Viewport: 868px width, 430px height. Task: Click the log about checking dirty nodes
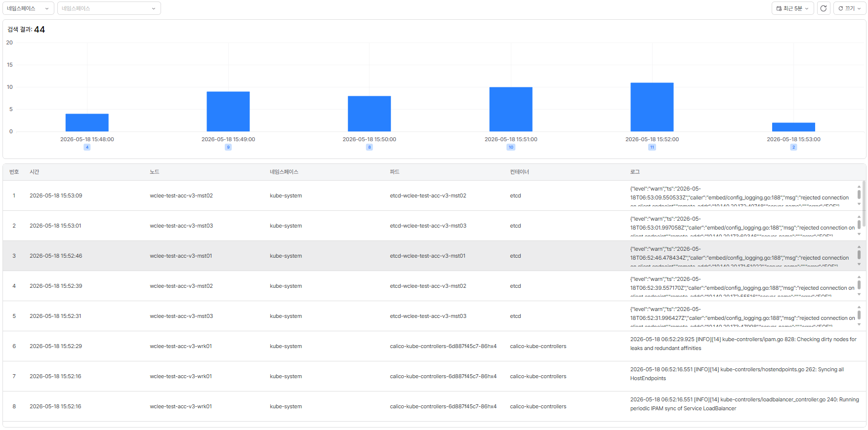pyautogui.click(x=744, y=344)
